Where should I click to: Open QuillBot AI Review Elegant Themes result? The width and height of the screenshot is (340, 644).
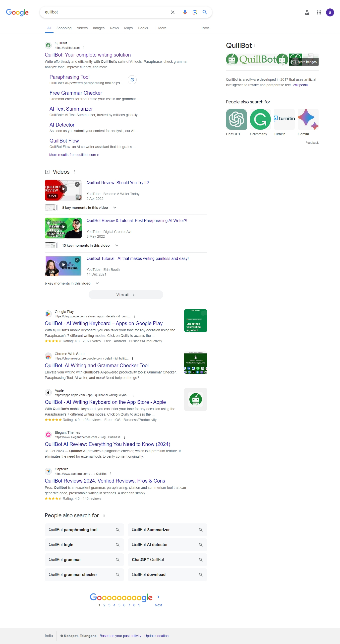click(x=108, y=444)
